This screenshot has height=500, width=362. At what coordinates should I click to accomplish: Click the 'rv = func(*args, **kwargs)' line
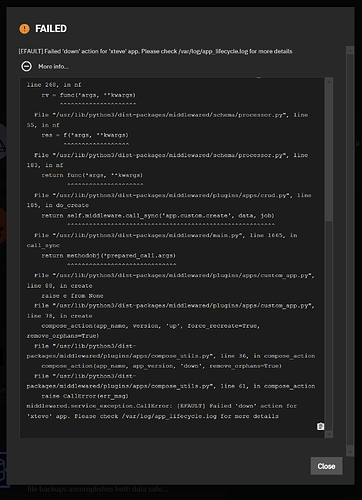(89, 95)
